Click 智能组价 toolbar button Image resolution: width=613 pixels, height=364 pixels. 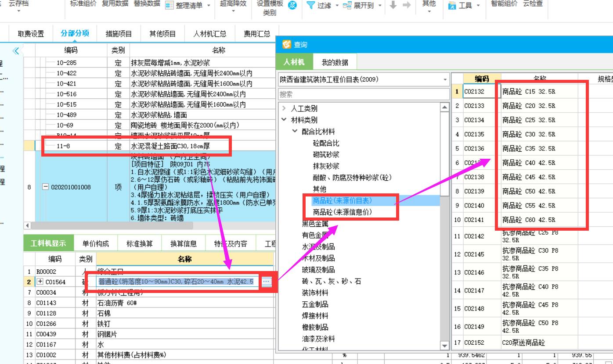coord(504,4)
